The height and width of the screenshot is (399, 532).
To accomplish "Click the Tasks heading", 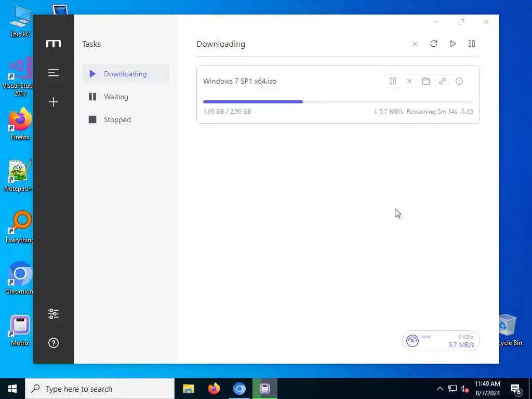I will (91, 44).
